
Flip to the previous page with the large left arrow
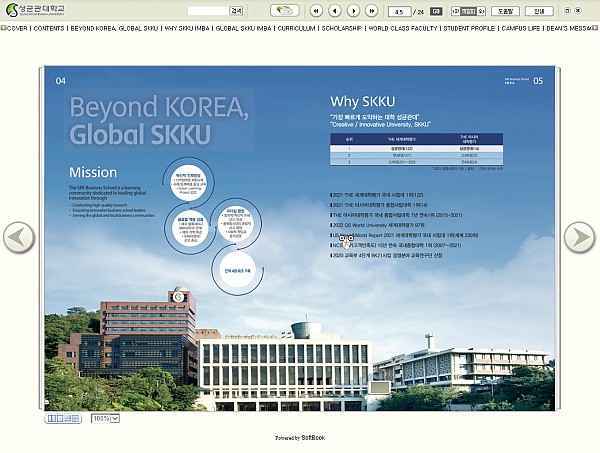(19, 238)
